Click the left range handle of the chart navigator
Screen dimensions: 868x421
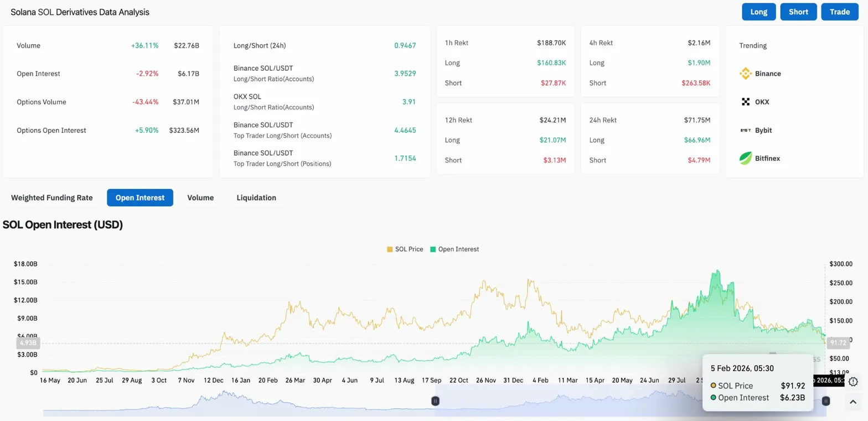(436, 401)
